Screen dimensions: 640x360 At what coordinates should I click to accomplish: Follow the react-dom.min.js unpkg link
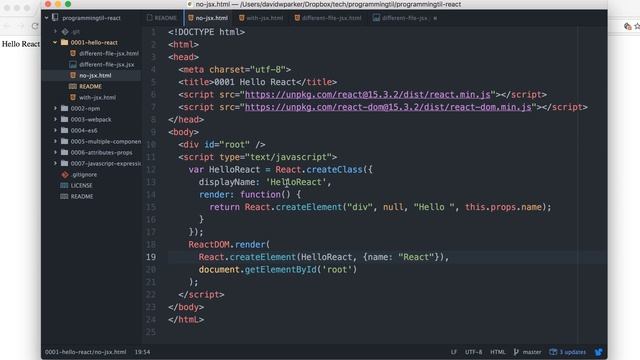tap(388, 107)
